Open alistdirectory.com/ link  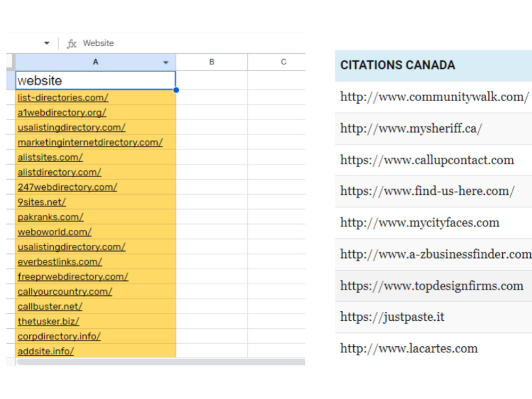pyautogui.click(x=60, y=172)
